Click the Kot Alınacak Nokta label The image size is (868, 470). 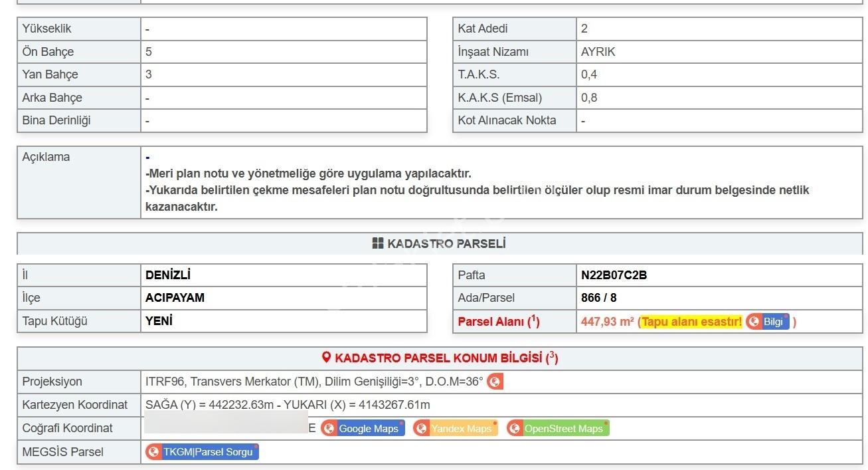(507, 120)
